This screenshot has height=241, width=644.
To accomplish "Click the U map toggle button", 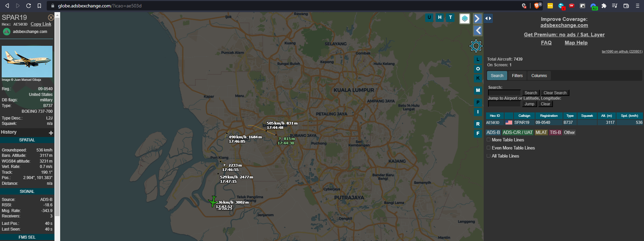I will point(429,18).
